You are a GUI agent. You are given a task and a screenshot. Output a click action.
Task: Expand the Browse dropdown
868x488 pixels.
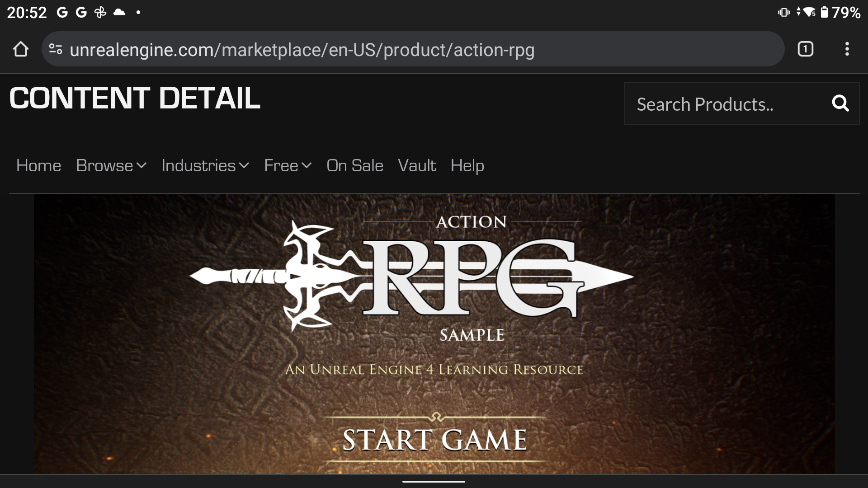tap(111, 166)
